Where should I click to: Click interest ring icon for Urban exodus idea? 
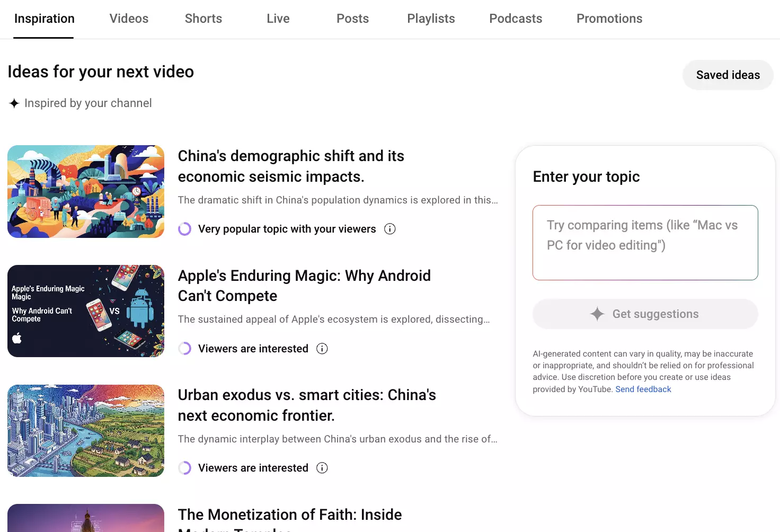point(184,468)
